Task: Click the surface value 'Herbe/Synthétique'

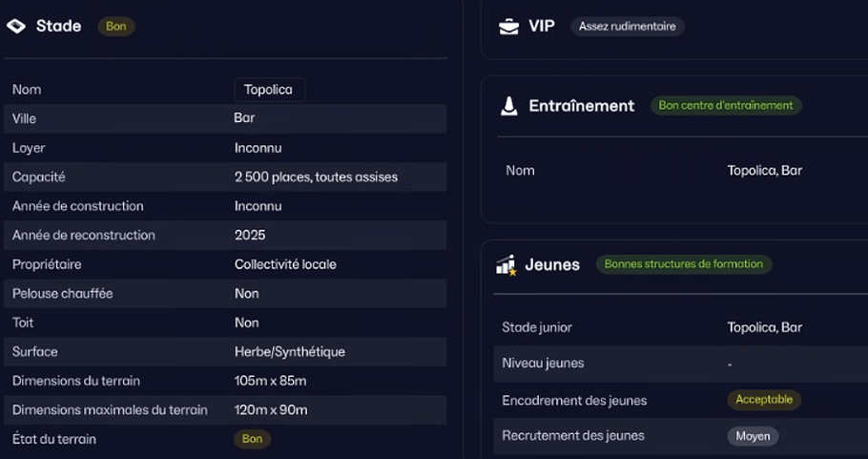Action: tap(290, 352)
